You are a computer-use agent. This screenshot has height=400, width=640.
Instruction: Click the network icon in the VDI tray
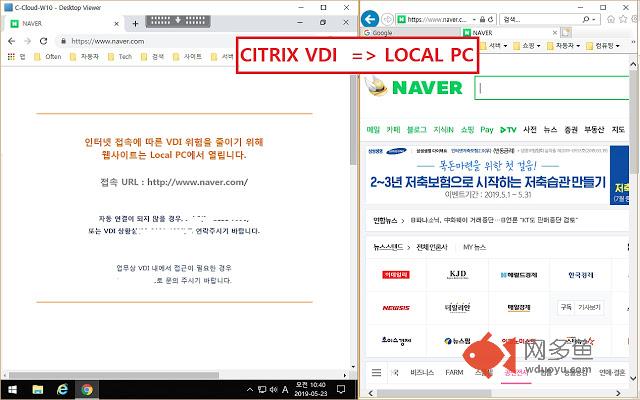(x=262, y=390)
